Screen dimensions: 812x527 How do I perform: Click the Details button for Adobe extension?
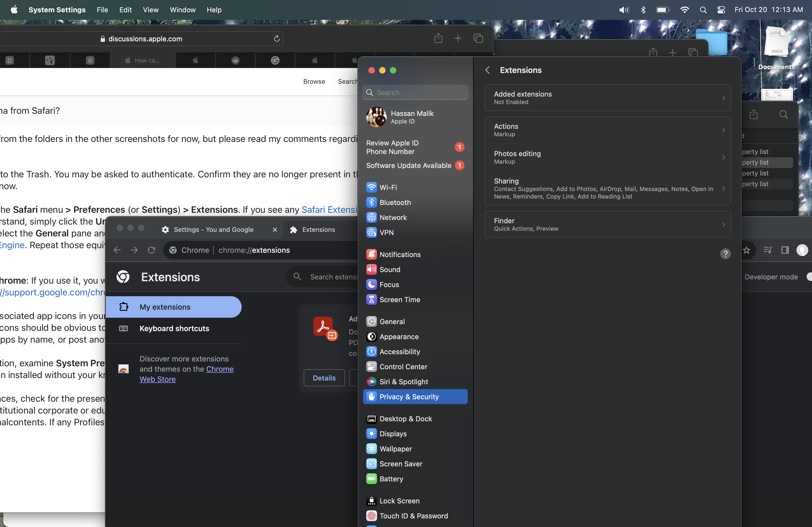324,378
